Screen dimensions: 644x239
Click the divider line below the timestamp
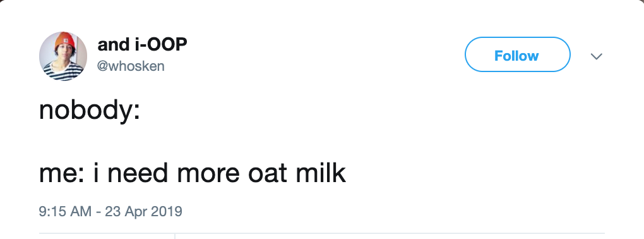coord(321,233)
